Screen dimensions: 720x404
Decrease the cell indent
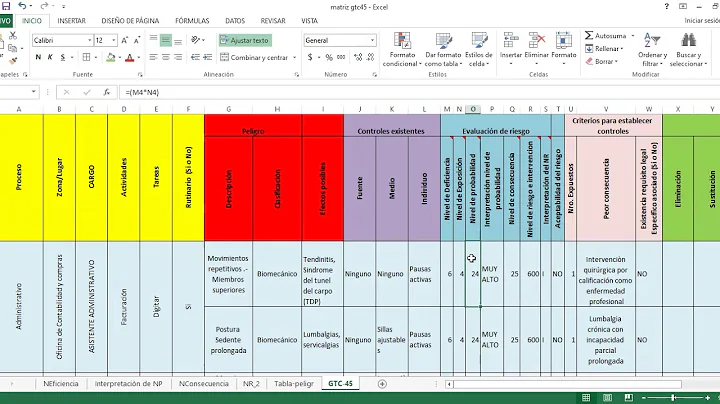pos(195,57)
